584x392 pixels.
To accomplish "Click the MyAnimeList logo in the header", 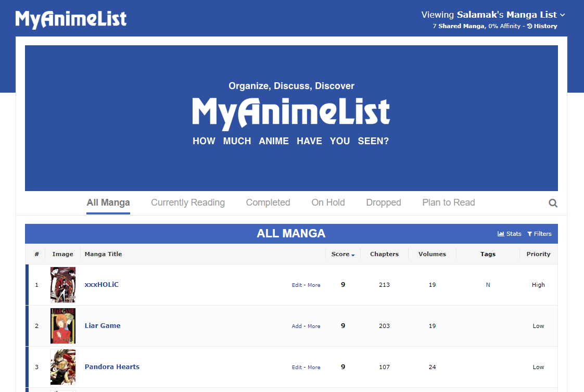I will [x=71, y=19].
